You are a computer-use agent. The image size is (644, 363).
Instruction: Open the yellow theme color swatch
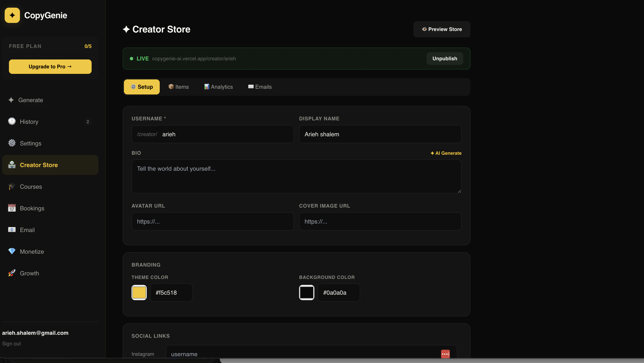coord(139,293)
